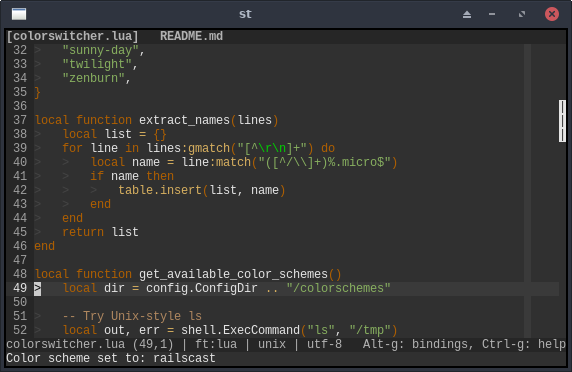
Task: Click 'Ctrl-g: help' hint in status bar
Action: (524, 344)
